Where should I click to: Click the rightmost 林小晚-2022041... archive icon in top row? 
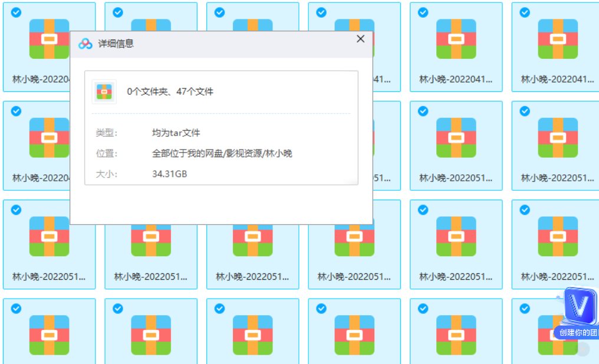558,39
